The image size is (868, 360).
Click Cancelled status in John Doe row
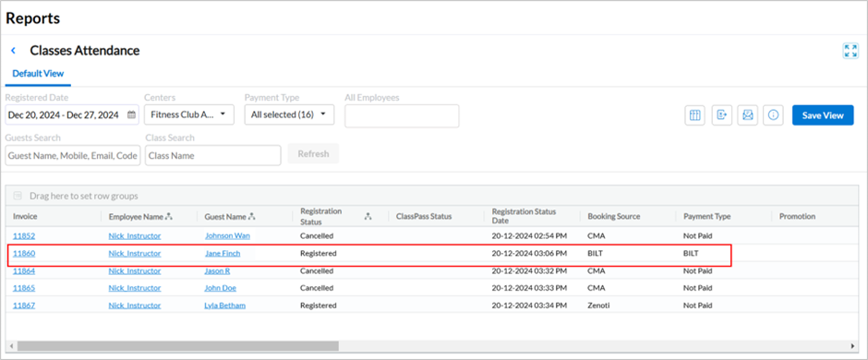point(317,288)
